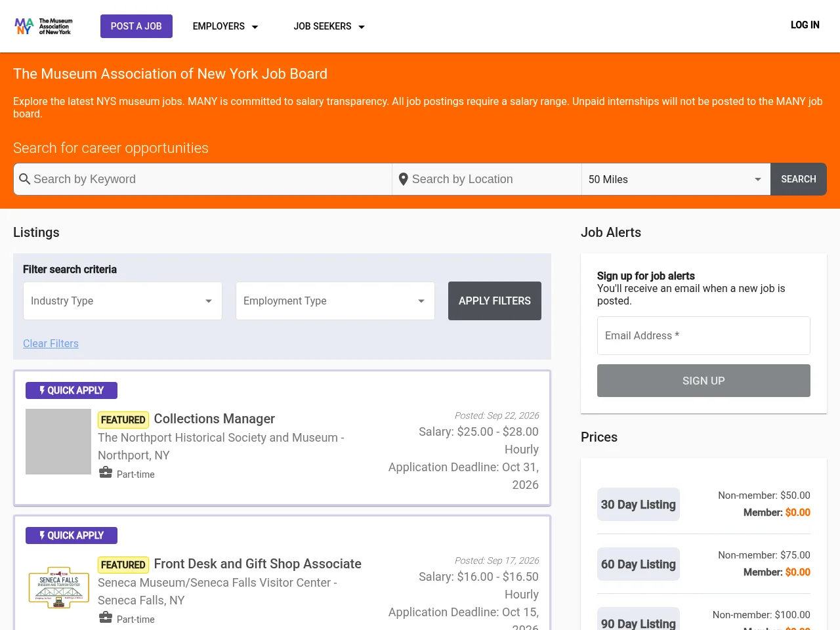Click "Salary: $16.00 - $16.50" text
840x630 pixels.
coord(478,577)
